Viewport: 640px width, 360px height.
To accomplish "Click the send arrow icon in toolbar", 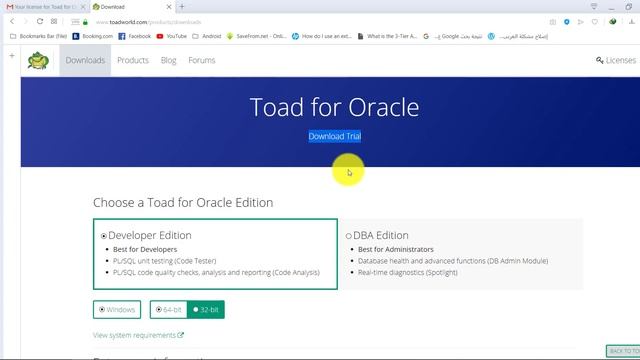I will pyautogui.click(x=581, y=22).
